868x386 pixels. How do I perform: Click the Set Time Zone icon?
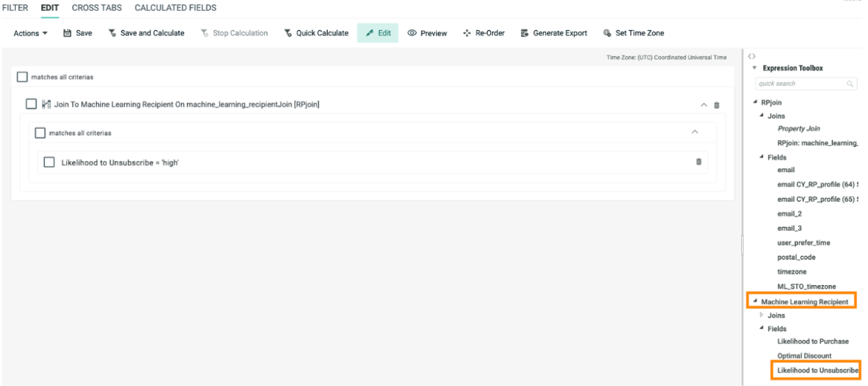[607, 33]
